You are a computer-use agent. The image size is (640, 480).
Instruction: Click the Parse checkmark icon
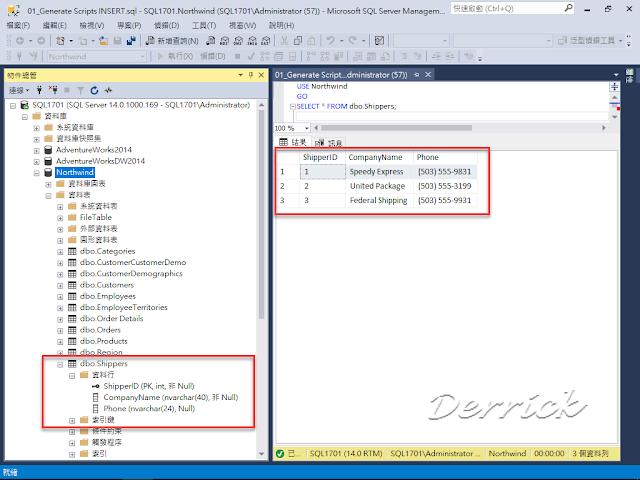coord(251,56)
